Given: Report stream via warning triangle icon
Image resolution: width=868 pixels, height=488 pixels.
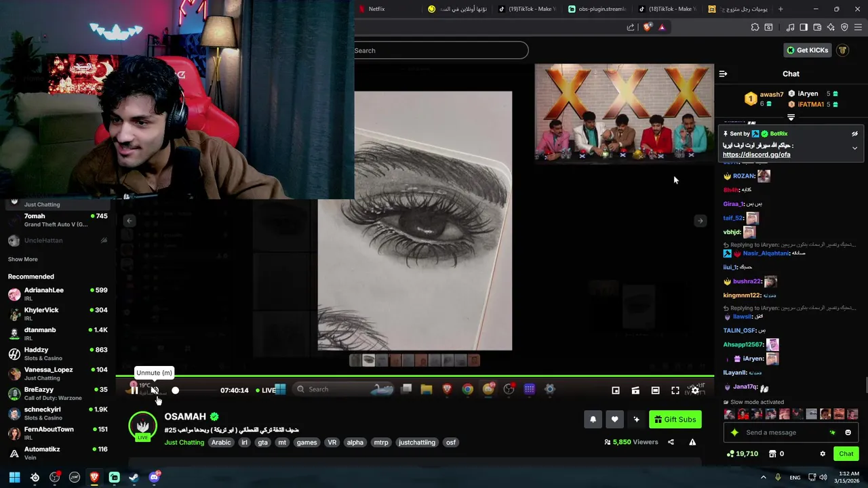Looking at the screenshot, I should [x=692, y=442].
